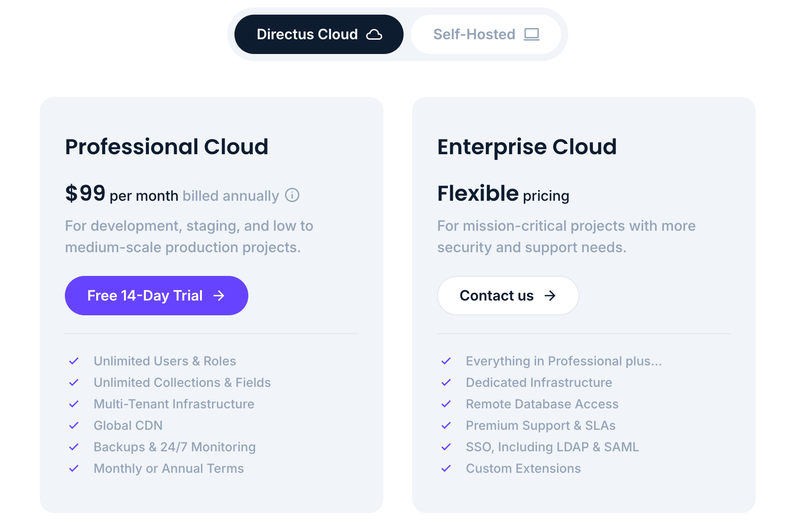This screenshot has height=525, width=800.
Task: Click checkmark beside Custom Extensions
Action: 446,468
